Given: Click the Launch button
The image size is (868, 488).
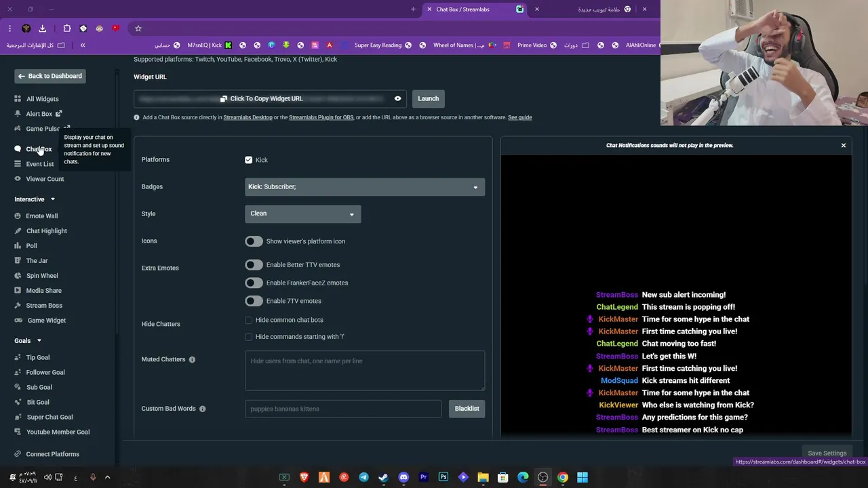Looking at the screenshot, I should tap(428, 99).
